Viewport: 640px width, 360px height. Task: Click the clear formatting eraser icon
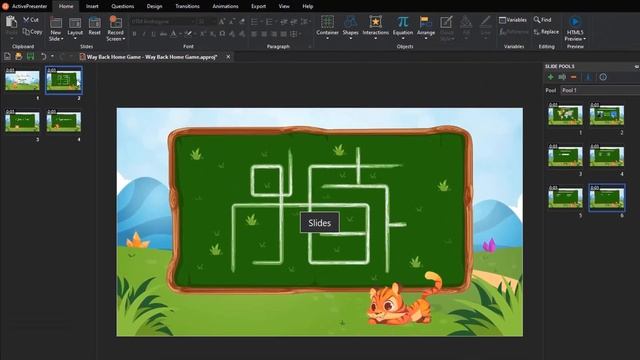[242, 22]
